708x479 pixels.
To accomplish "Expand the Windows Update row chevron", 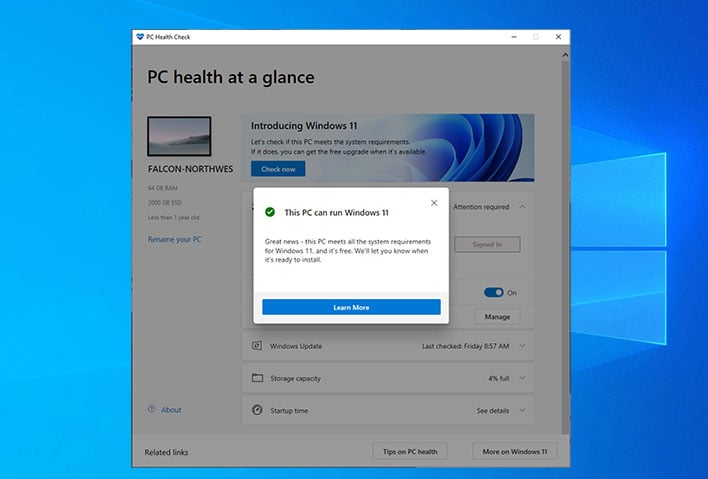I will (x=522, y=346).
